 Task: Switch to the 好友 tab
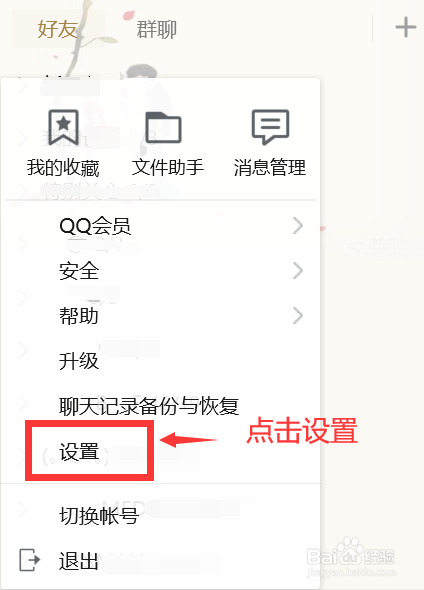58,29
